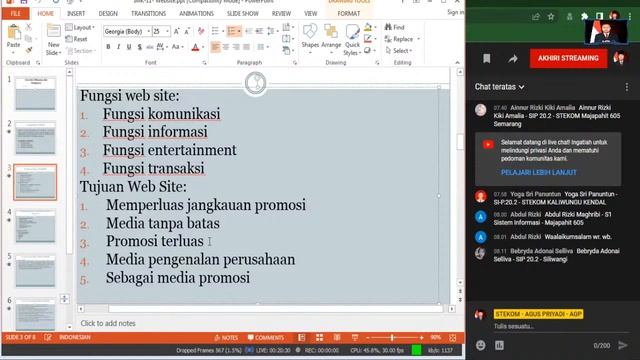Viewport: 640px width, 360px height.
Task: Select slide 4 thumbnail
Action: coord(35,226)
